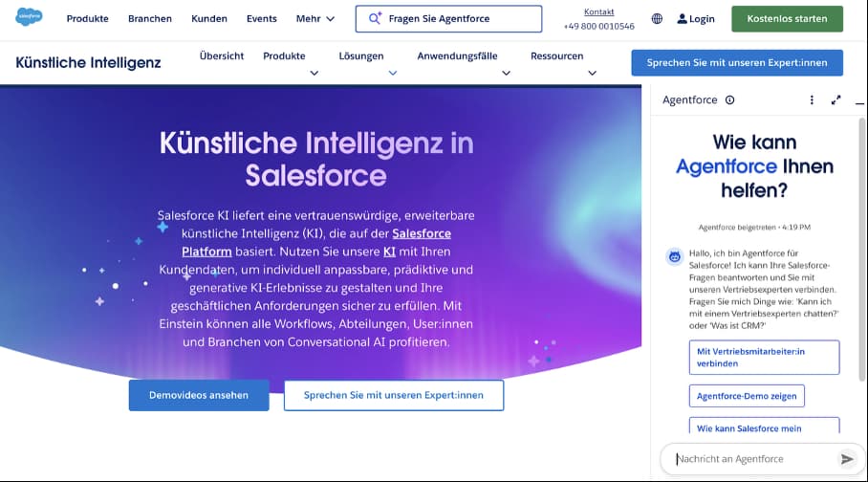868x482 pixels.
Task: Choose Agentforce-Demo zeigen suggestion
Action: [747, 396]
